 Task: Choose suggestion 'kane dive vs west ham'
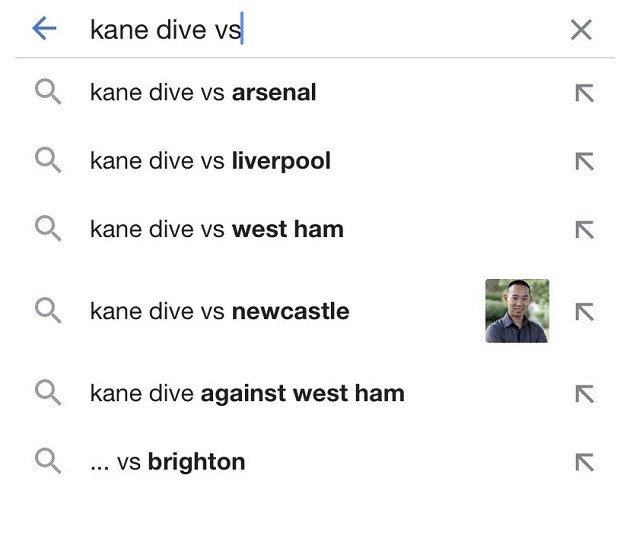click(217, 229)
